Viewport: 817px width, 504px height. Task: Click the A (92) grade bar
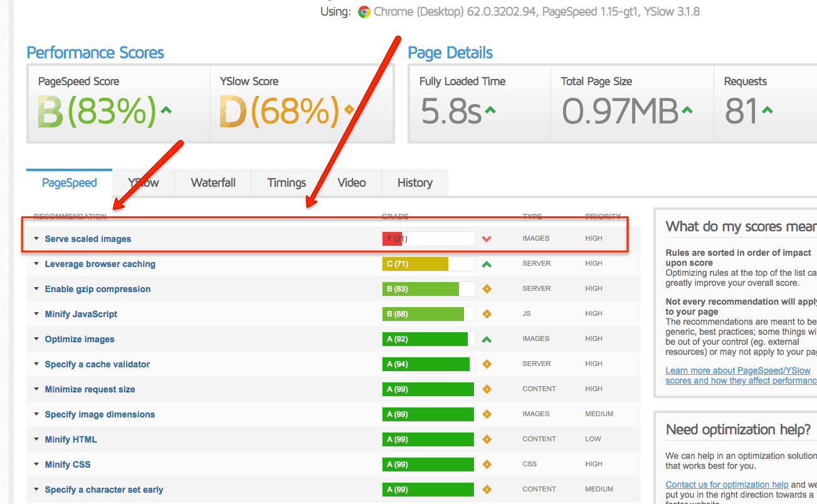[429, 339]
